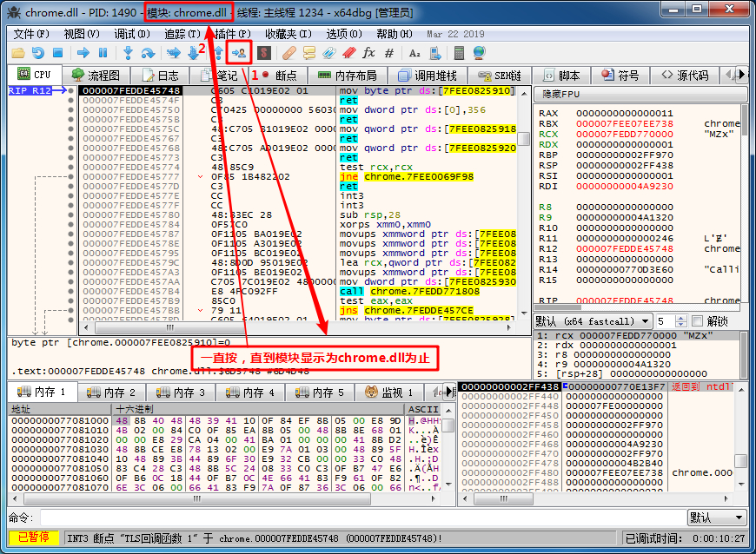Screen dimensions: 756x554
Task: Select the 监视 1 tab
Action: click(x=388, y=392)
